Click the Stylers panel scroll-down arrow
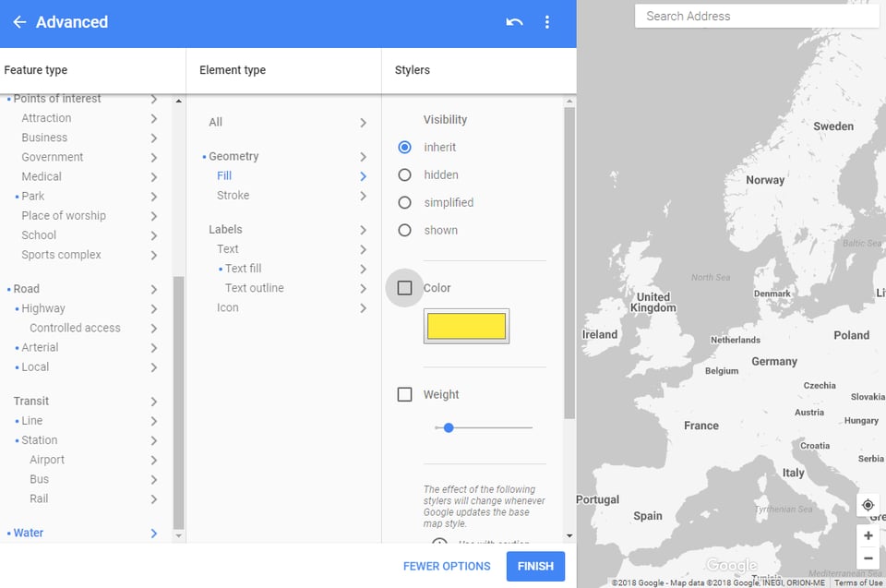This screenshot has width=886, height=588. [569, 535]
